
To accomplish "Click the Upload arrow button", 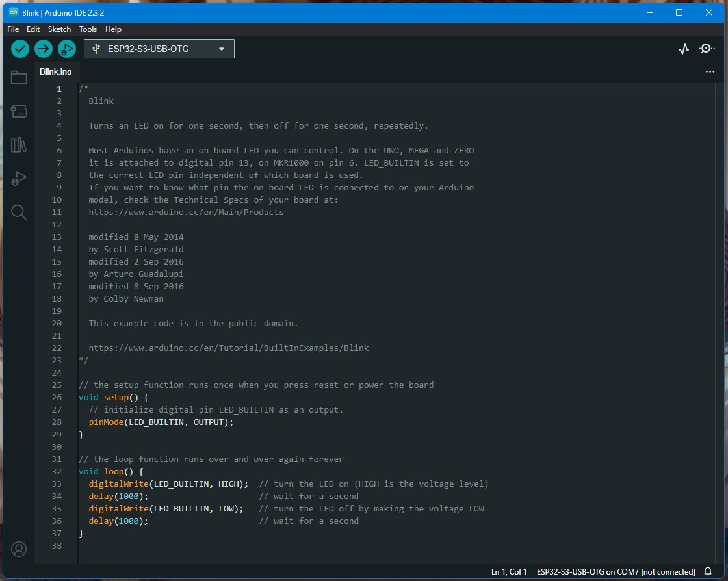I will pos(44,49).
